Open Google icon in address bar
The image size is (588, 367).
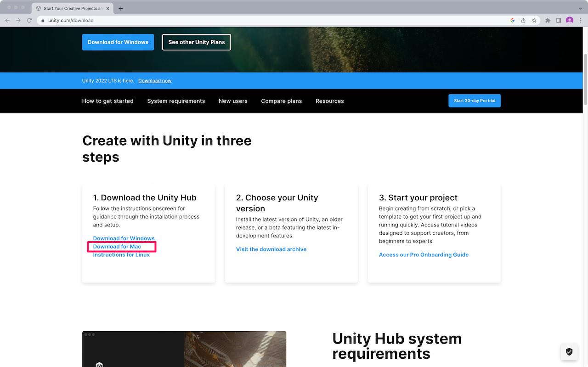[x=512, y=20]
